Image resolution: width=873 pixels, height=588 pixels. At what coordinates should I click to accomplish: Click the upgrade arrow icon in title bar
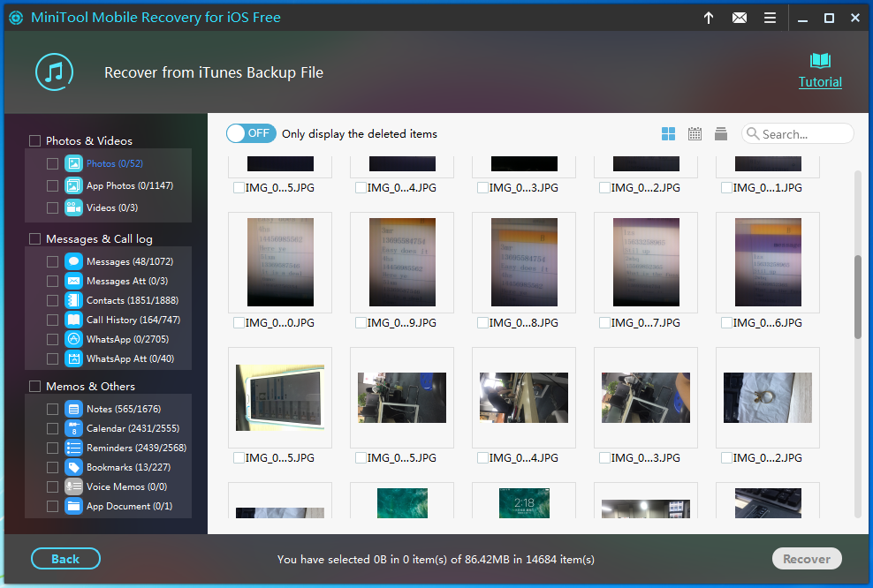708,18
